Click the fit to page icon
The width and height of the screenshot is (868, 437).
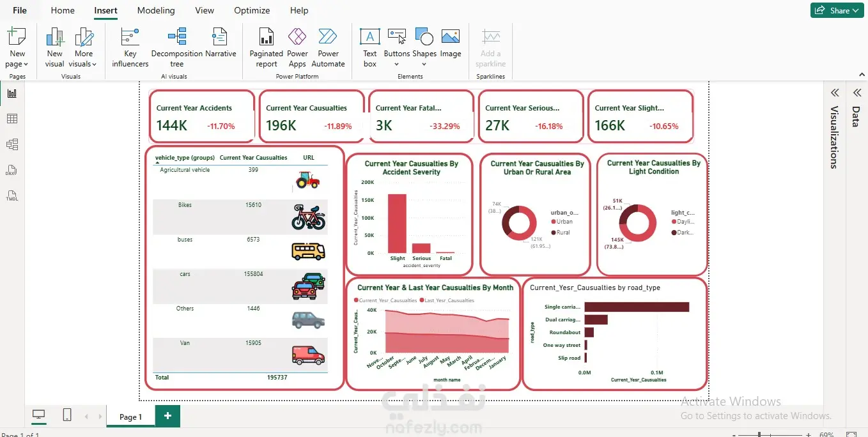coord(851,434)
